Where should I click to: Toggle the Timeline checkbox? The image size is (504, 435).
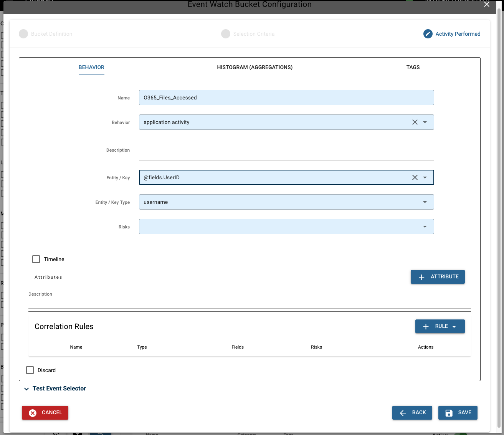[36, 259]
